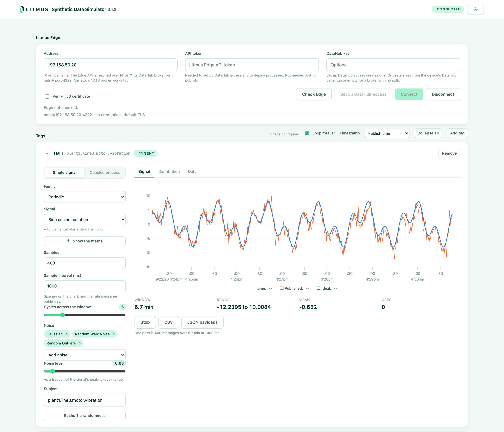Click the 41 SENT badge

(x=146, y=153)
